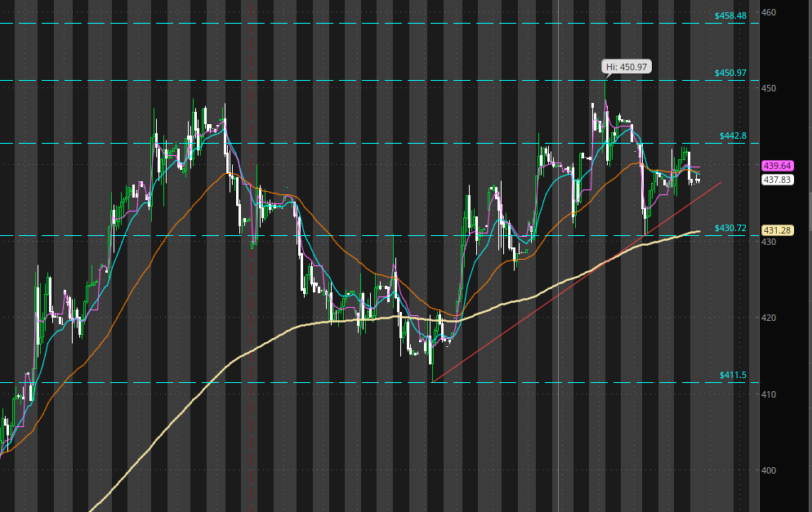This screenshot has width=812, height=512.
Task: Click the 460 mark on price axis
Action: [769, 12]
